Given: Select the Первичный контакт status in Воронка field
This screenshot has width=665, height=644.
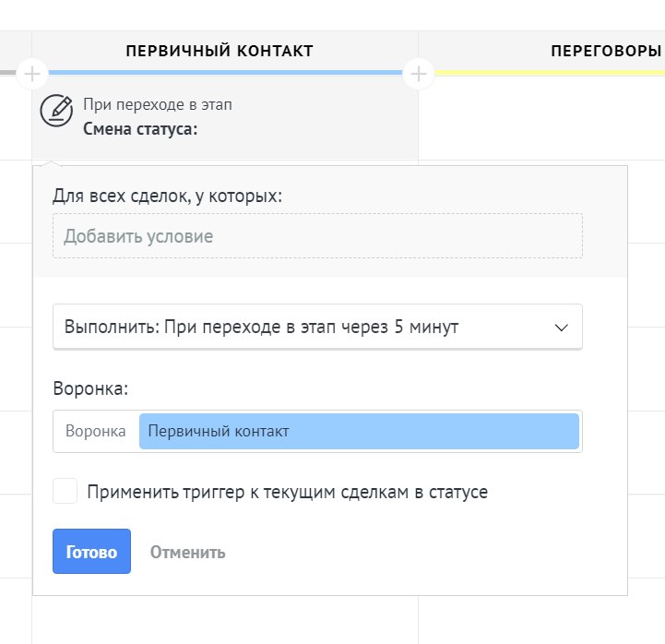Looking at the screenshot, I should pos(359,431).
